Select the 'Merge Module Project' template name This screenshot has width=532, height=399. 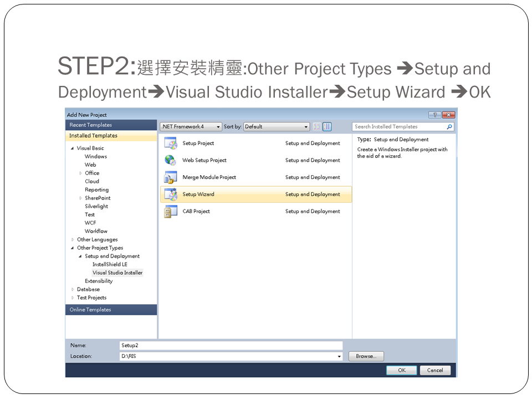[209, 177]
